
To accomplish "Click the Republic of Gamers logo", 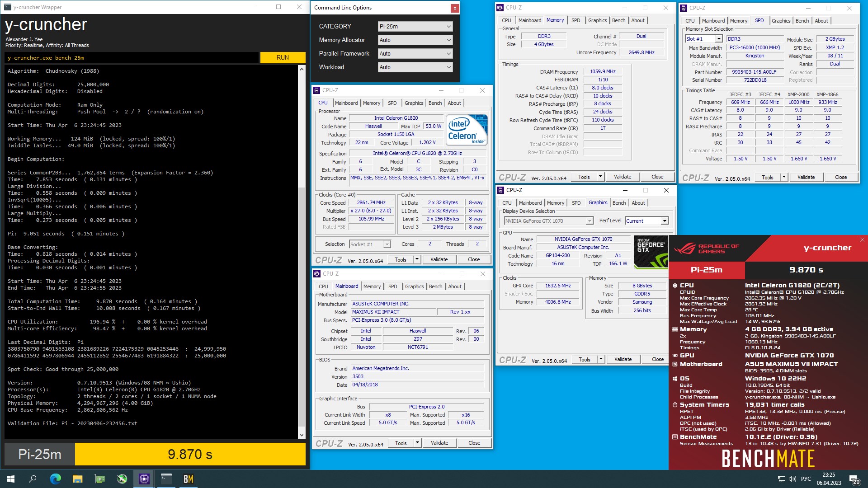I will pos(706,249).
